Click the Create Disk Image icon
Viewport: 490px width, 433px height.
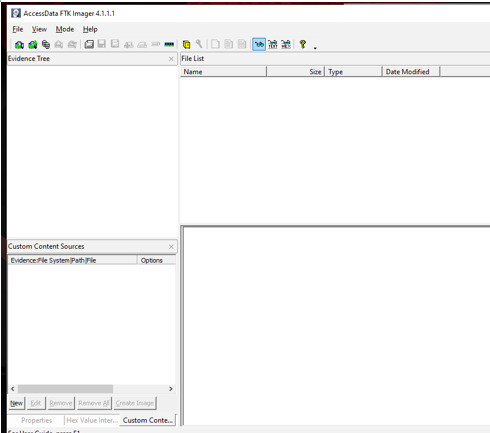(x=89, y=44)
